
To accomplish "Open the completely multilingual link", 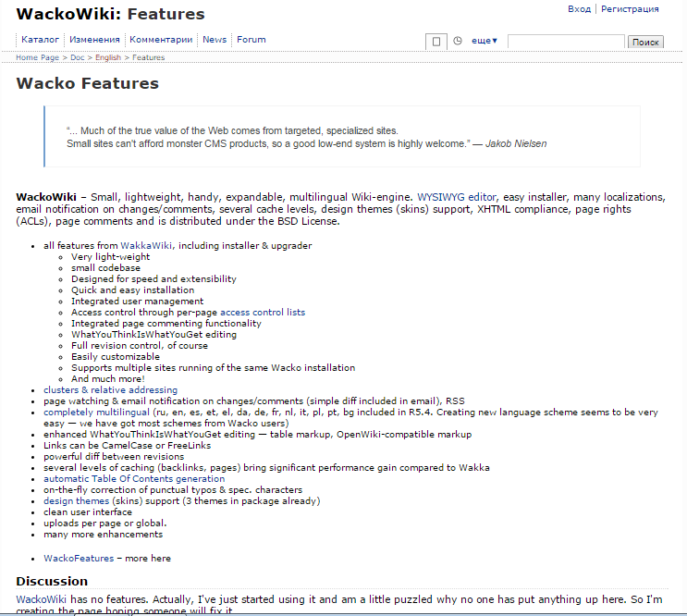I will tap(96, 413).
